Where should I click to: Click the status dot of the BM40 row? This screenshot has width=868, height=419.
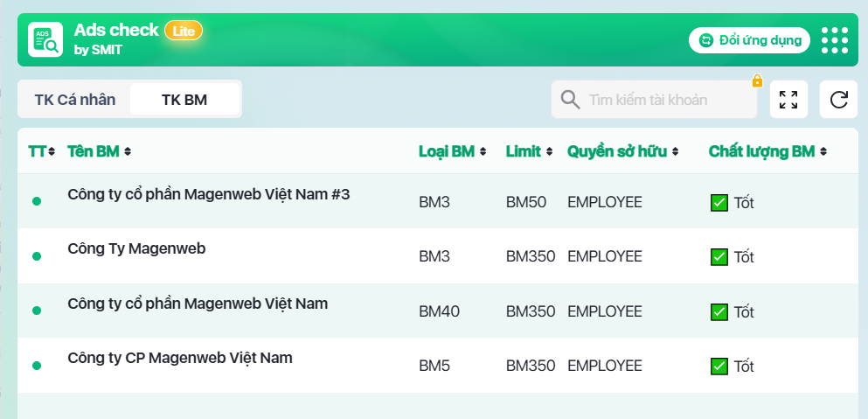(37, 311)
